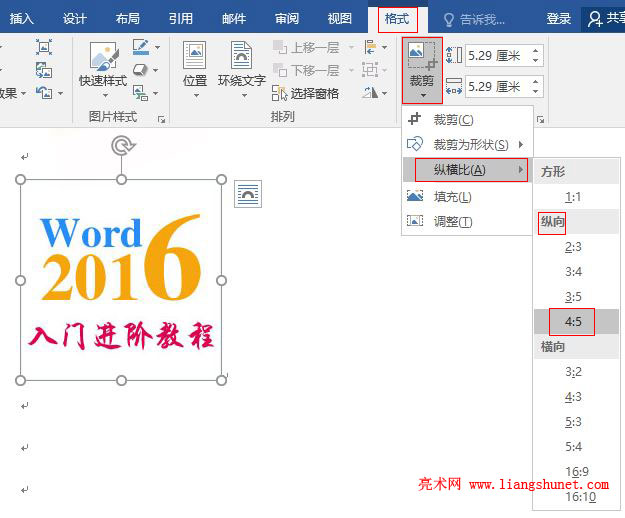This screenshot has height=518, width=625.
Task: Open the 位置 position gallery
Action: click(195, 71)
